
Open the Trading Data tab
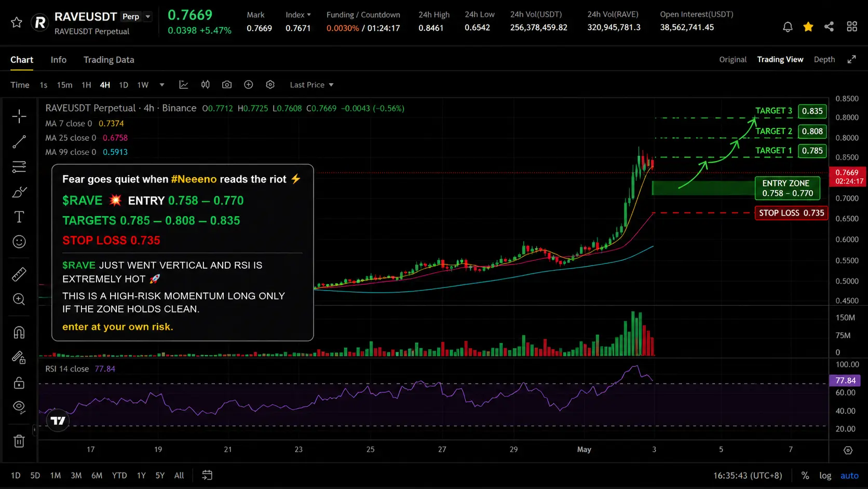pos(109,60)
